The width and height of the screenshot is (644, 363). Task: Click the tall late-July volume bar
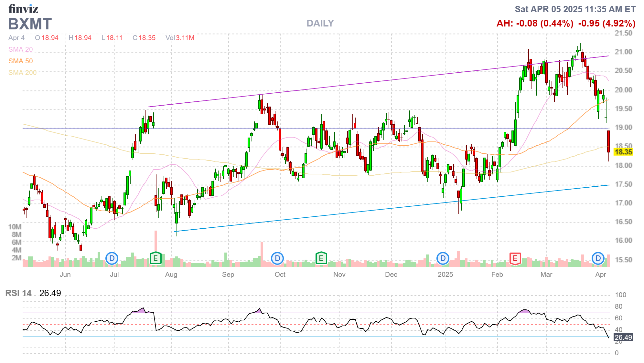coord(156,241)
